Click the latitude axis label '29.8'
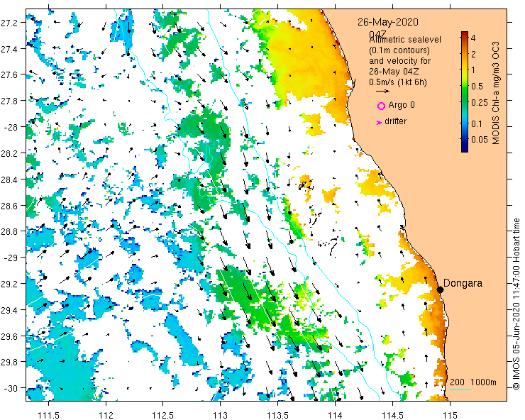This screenshot has width=525, height=420. (9, 362)
